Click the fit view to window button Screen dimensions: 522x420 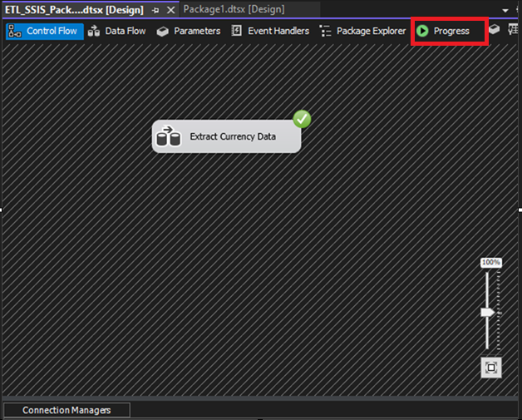click(x=491, y=368)
